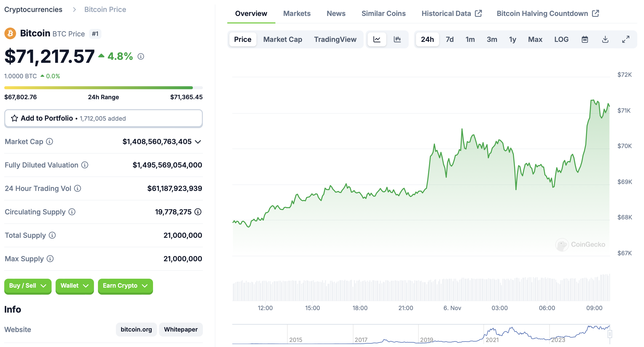The height and width of the screenshot is (347, 644).
Task: Open the Buy / Sell dropdown
Action: (28, 286)
